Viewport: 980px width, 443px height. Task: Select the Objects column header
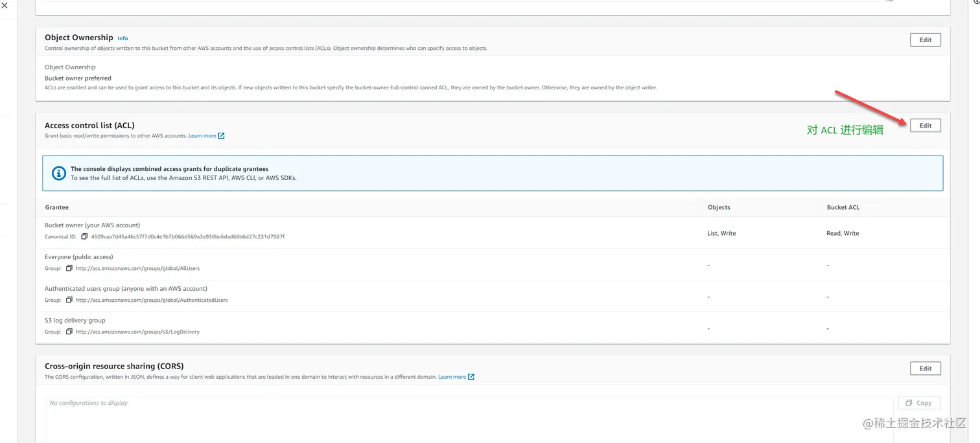719,207
